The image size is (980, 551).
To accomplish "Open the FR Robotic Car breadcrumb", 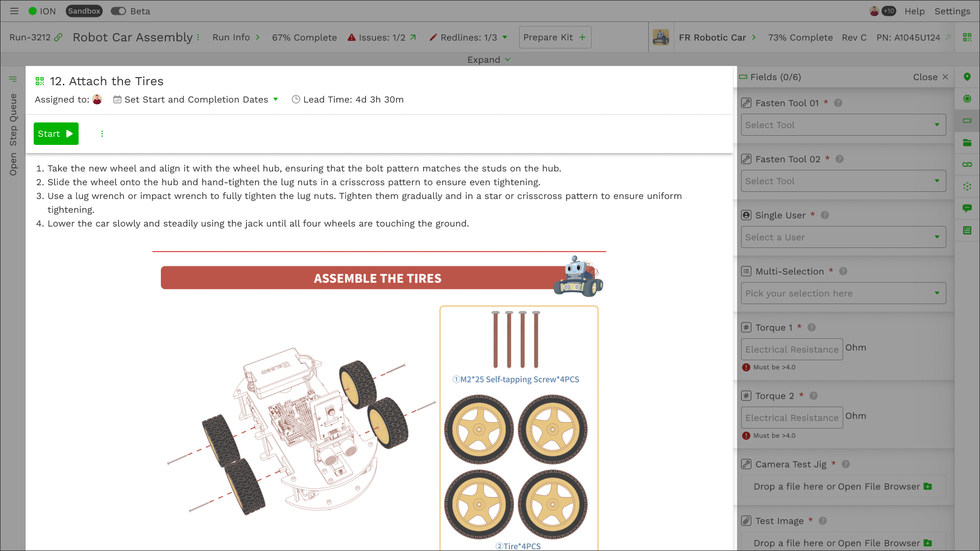I will [x=717, y=37].
